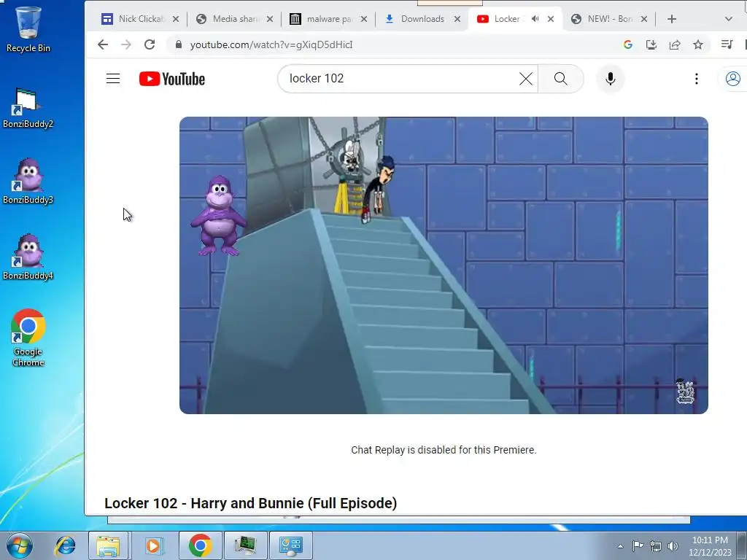Reload the YouTube page
Image resolution: width=747 pixels, height=560 pixels.
coord(150,44)
